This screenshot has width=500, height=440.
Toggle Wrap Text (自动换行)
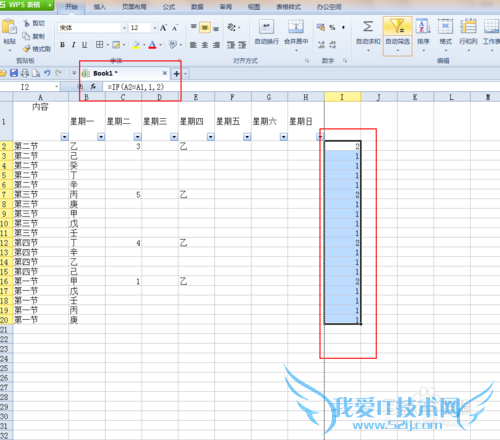coord(266,32)
